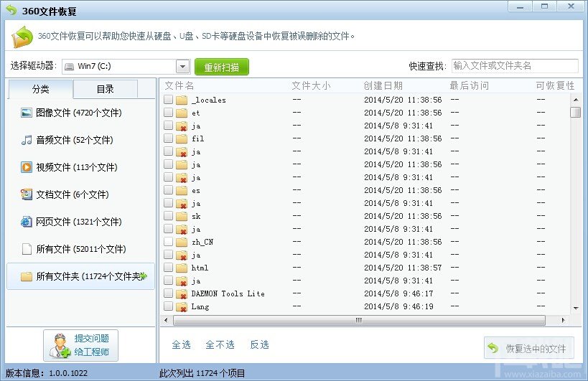Sort by the 可恢复性 column header
588x381 pixels.
(x=555, y=86)
